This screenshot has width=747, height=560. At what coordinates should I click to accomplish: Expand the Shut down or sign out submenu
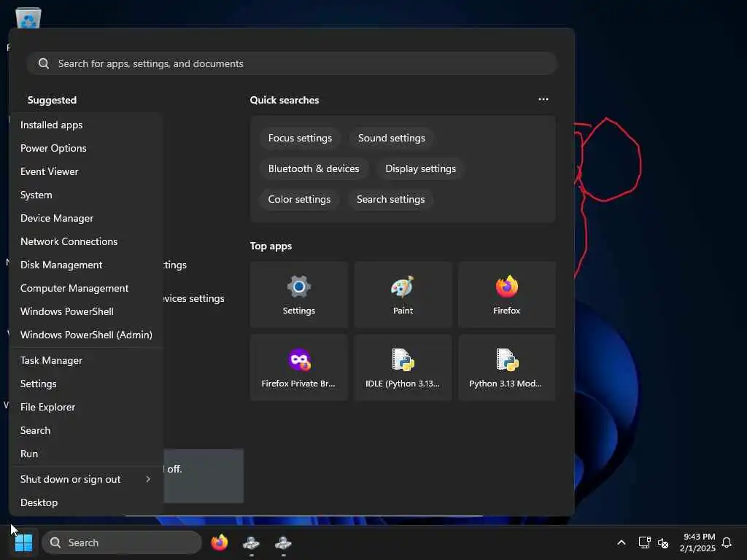click(86, 479)
